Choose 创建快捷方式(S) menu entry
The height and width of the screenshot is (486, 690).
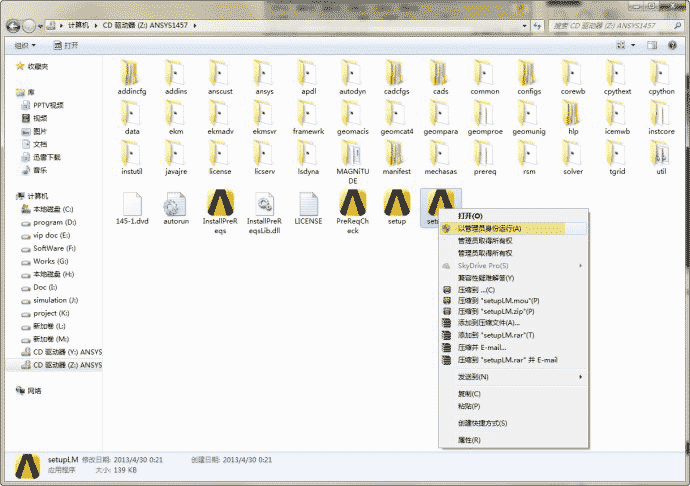(x=514, y=423)
